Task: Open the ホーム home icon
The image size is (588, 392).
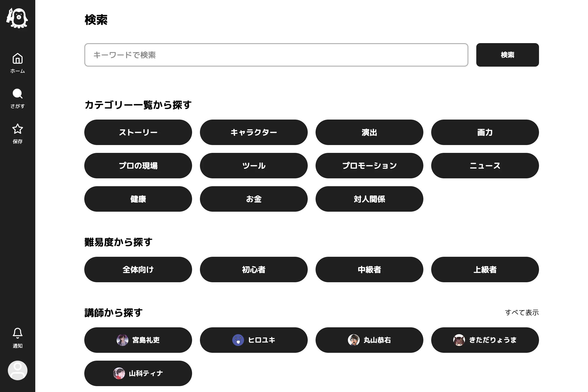Action: coord(17,60)
